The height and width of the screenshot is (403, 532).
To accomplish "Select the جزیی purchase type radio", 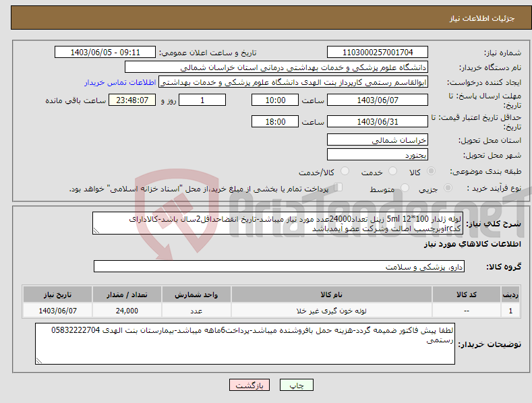I will tap(448, 187).
